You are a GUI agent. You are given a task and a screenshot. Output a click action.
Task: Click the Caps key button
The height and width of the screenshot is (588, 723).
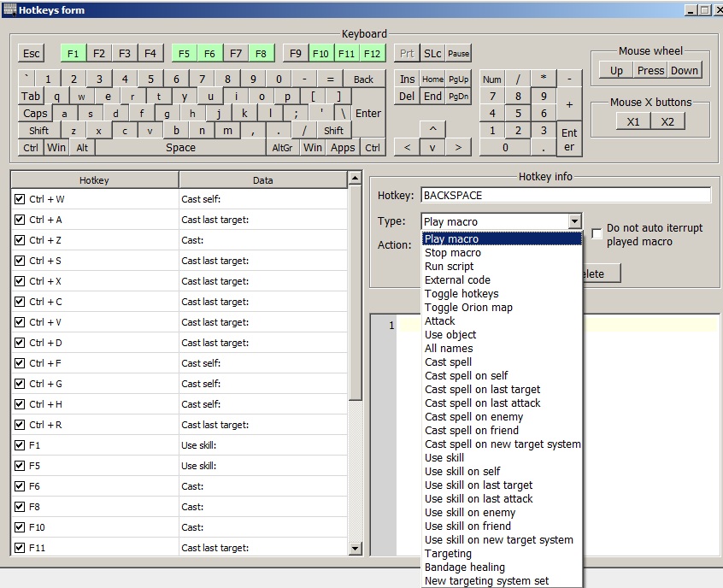35,114
